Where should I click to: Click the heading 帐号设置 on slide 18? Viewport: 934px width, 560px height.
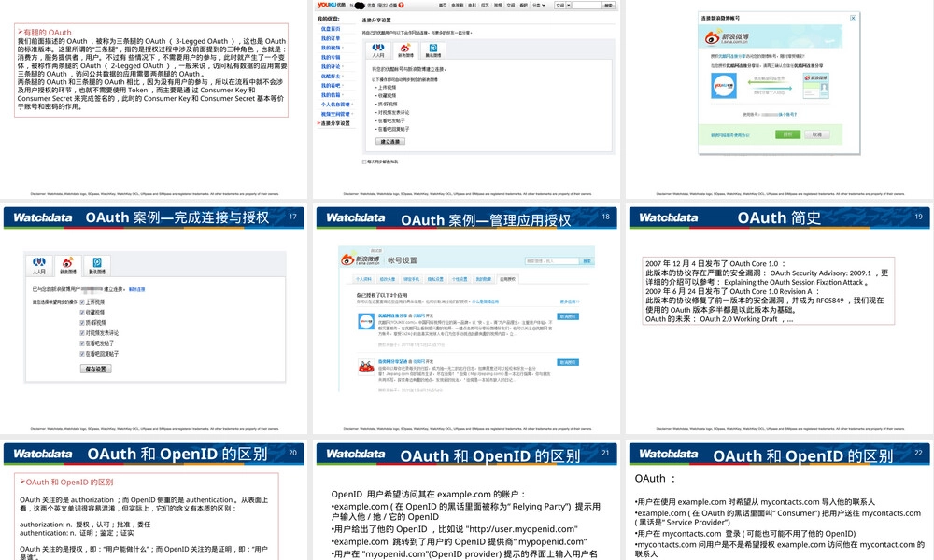402,260
